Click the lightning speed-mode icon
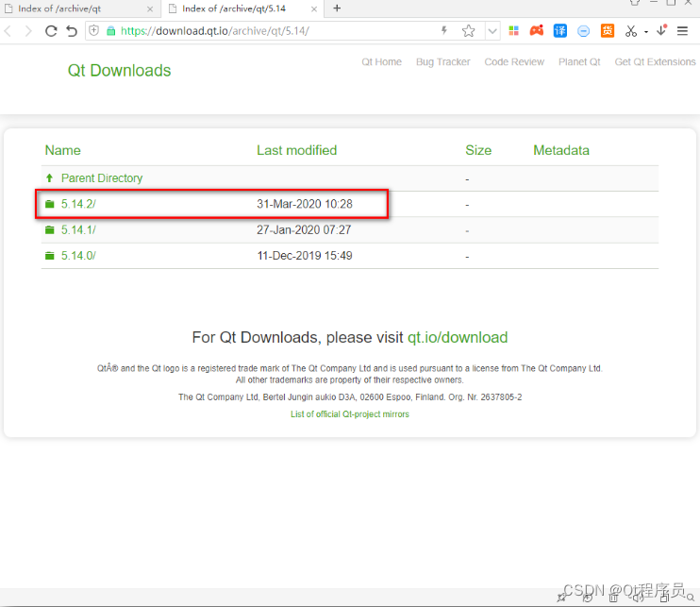The image size is (700, 607). [444, 30]
